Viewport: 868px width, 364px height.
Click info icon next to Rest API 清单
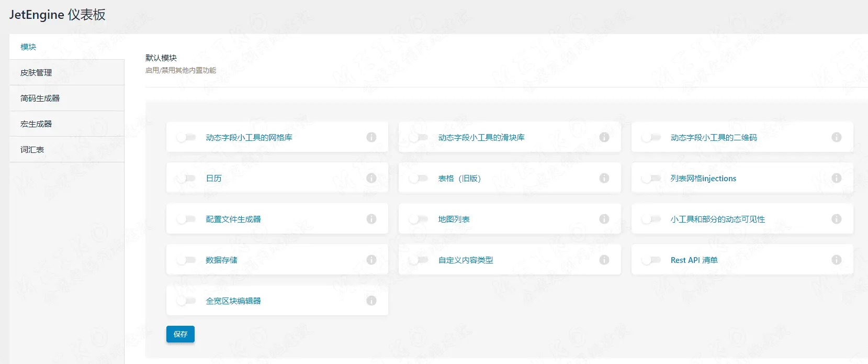click(x=836, y=260)
